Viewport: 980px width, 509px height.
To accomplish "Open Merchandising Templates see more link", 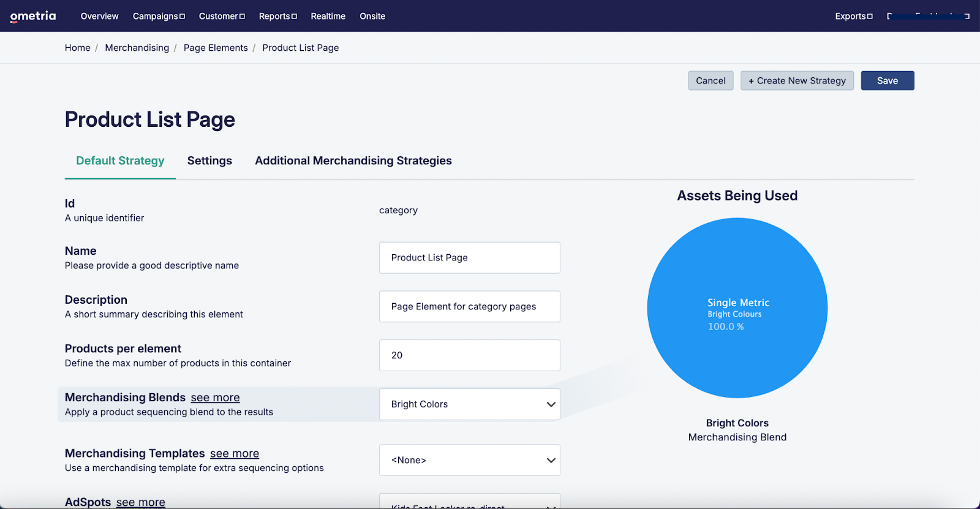I will pos(235,454).
